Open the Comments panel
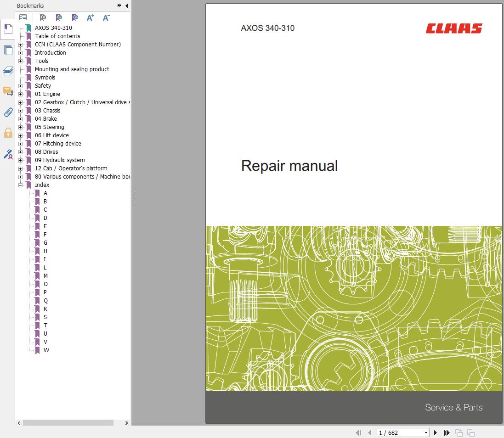This screenshot has width=504, height=438. [x=8, y=91]
